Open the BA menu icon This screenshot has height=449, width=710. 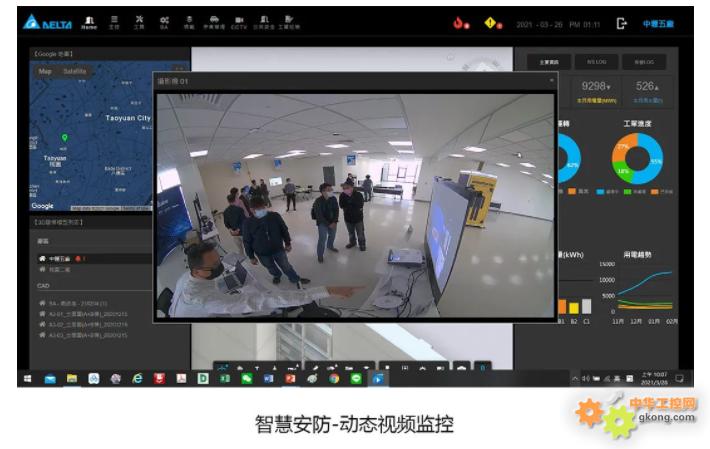(x=163, y=23)
